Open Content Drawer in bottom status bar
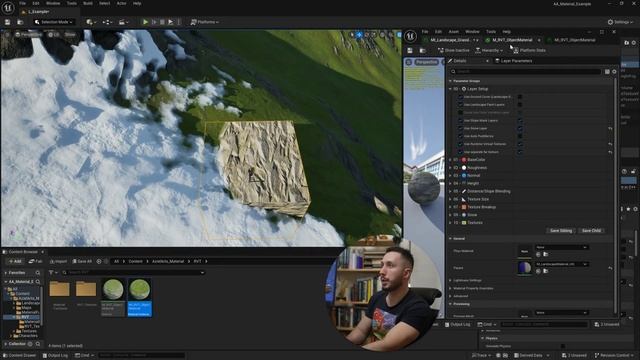The height and width of the screenshot is (360, 640). pos(20,356)
